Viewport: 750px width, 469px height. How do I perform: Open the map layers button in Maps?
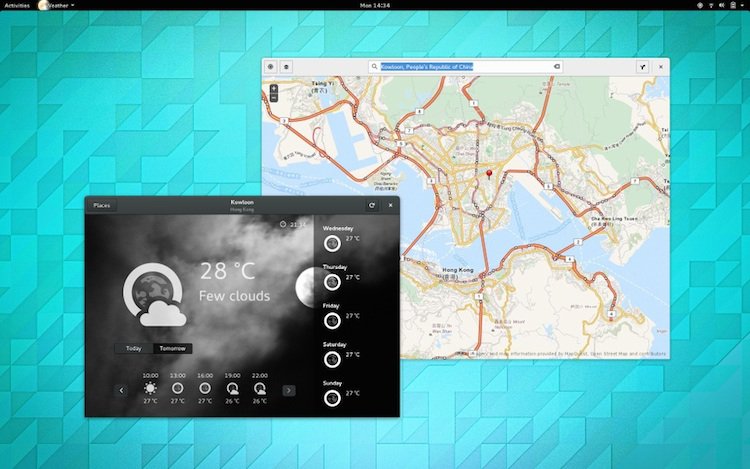[x=286, y=67]
